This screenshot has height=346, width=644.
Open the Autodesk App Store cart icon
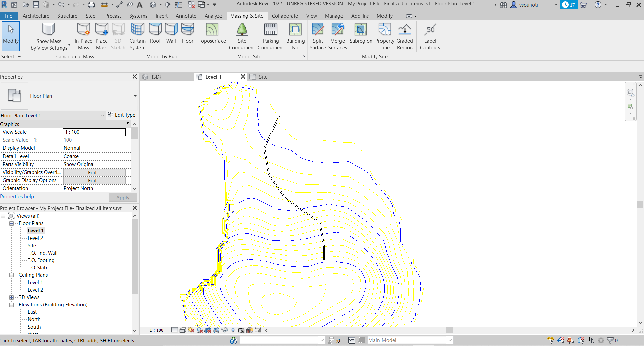tap(583, 5)
